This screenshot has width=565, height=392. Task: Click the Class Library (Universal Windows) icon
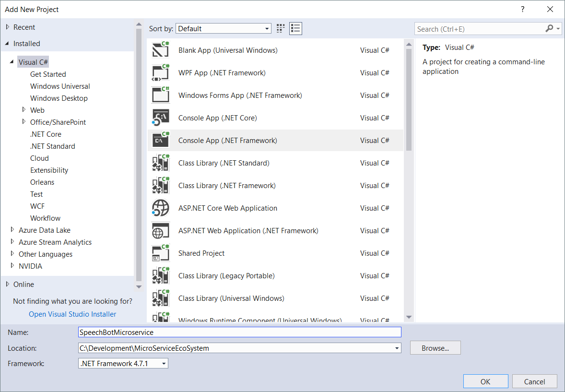click(160, 298)
